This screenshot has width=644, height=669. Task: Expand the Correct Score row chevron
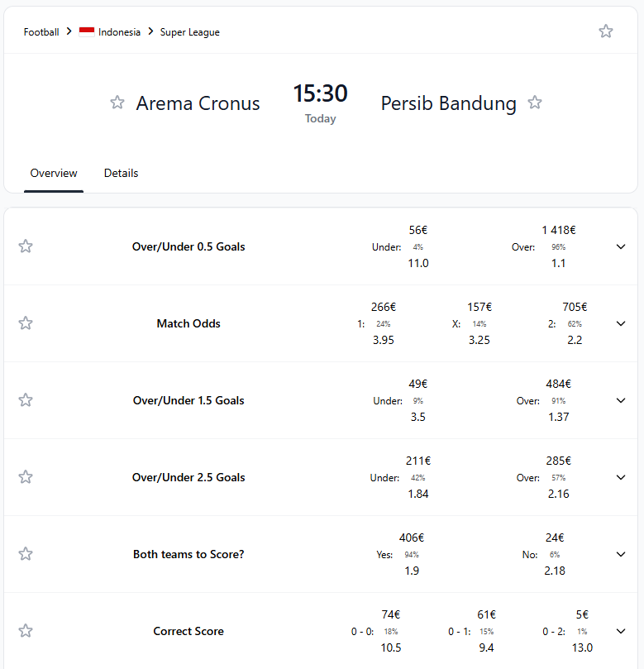[x=621, y=631]
